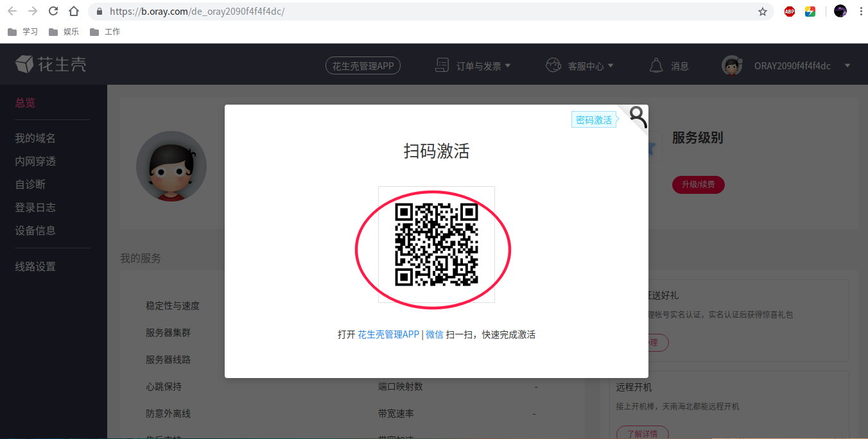Click the 升级/续费 button
The image size is (868, 439).
(x=699, y=185)
